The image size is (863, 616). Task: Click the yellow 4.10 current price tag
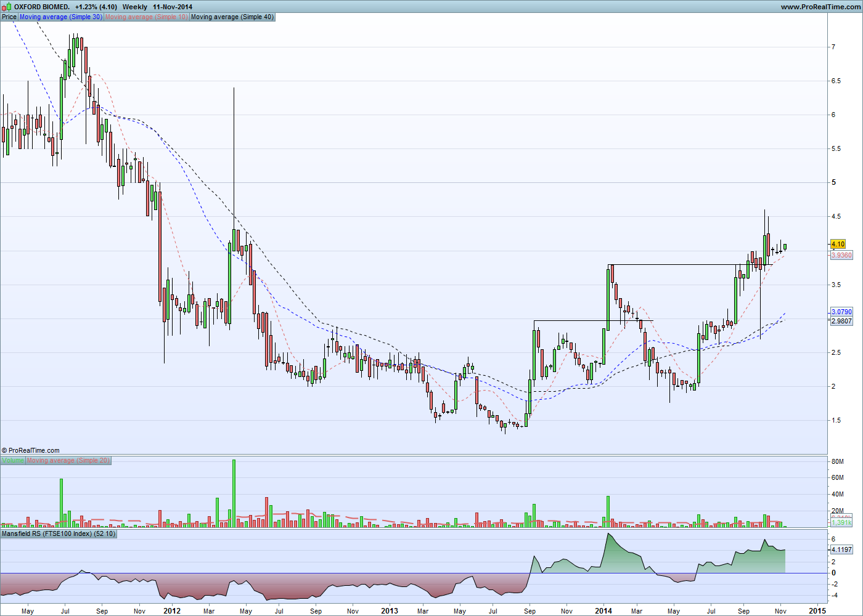pos(838,244)
